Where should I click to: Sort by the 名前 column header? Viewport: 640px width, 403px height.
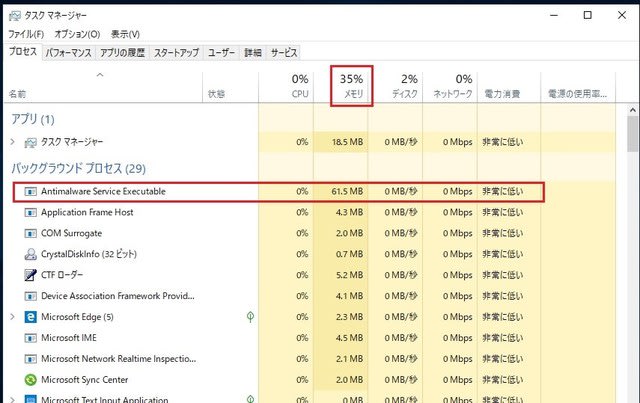103,87
